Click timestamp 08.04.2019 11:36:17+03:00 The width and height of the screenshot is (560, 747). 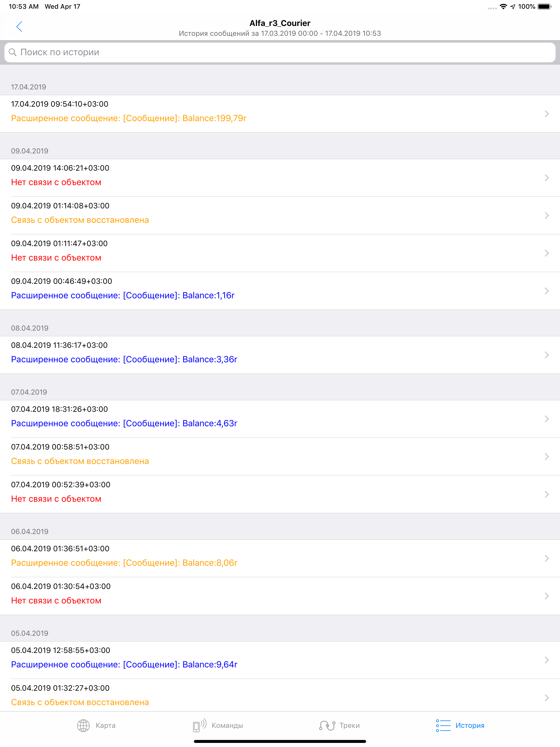click(x=59, y=345)
